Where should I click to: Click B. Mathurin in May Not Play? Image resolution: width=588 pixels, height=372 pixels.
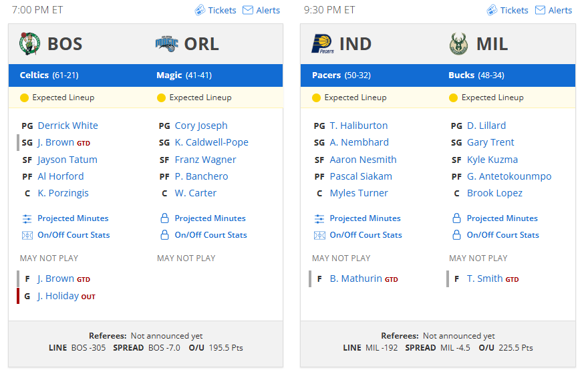coord(356,278)
